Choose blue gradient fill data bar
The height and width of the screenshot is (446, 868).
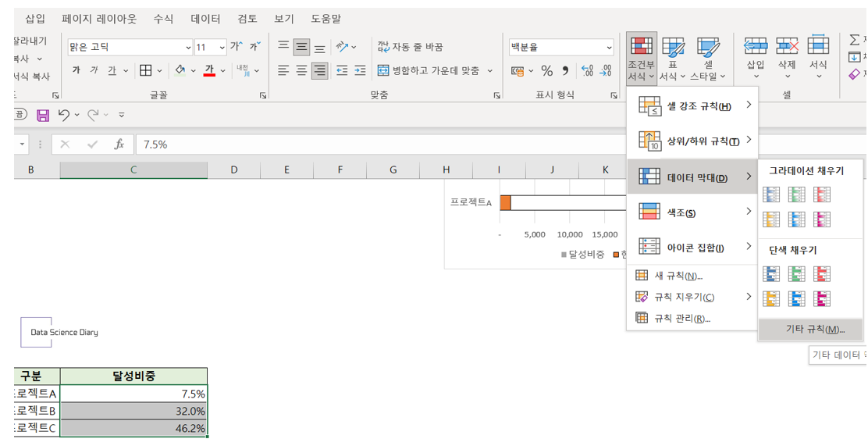[x=771, y=194]
